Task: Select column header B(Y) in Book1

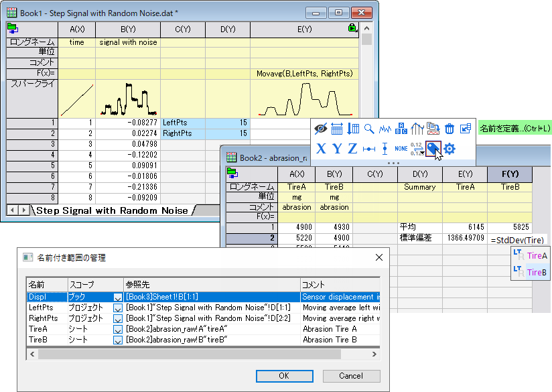Action: point(128,29)
